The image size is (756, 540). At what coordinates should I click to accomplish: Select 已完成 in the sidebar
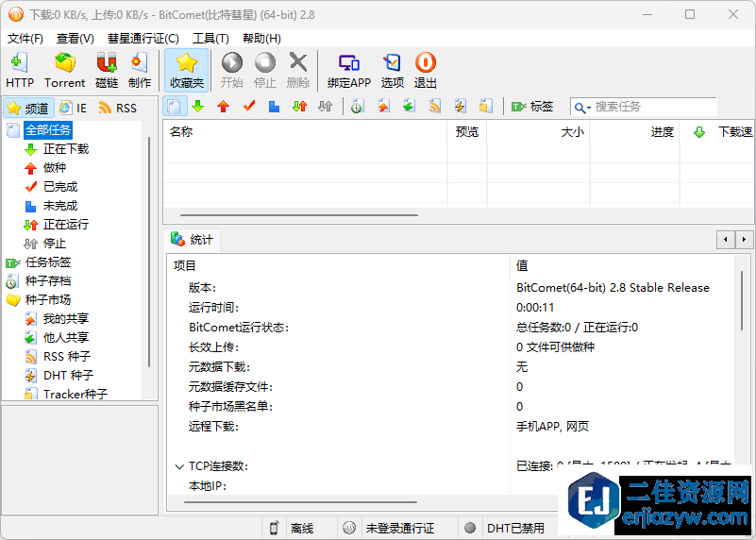59,187
